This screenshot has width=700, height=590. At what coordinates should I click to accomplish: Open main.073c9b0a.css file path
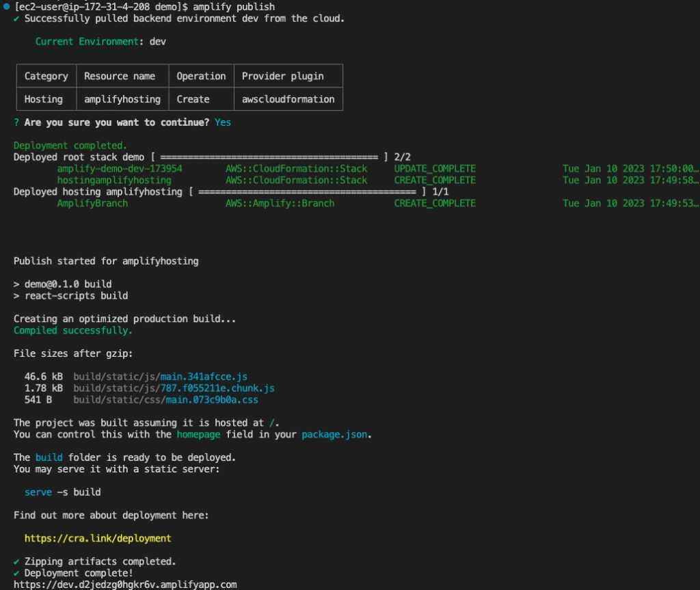click(x=165, y=400)
